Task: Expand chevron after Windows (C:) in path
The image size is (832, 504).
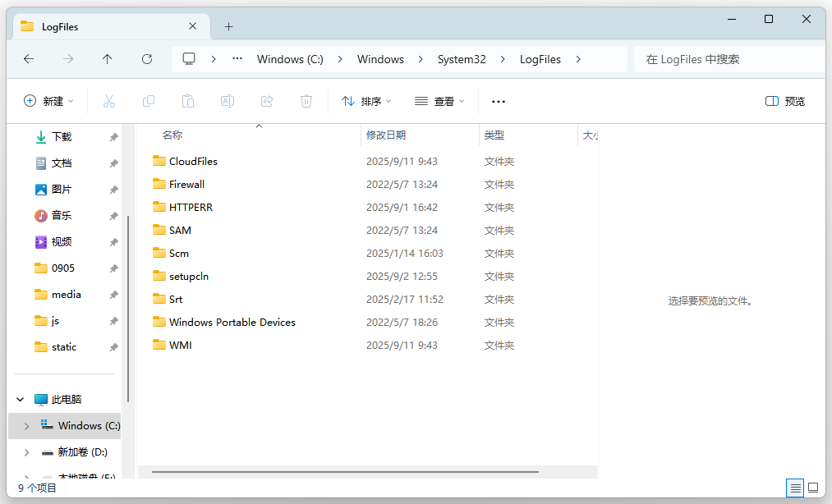Action: pyautogui.click(x=340, y=59)
